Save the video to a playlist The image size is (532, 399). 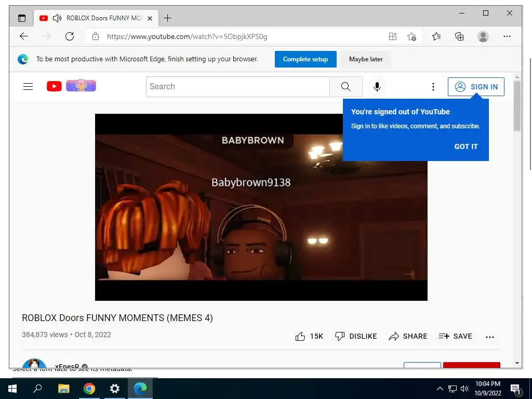[x=455, y=336]
